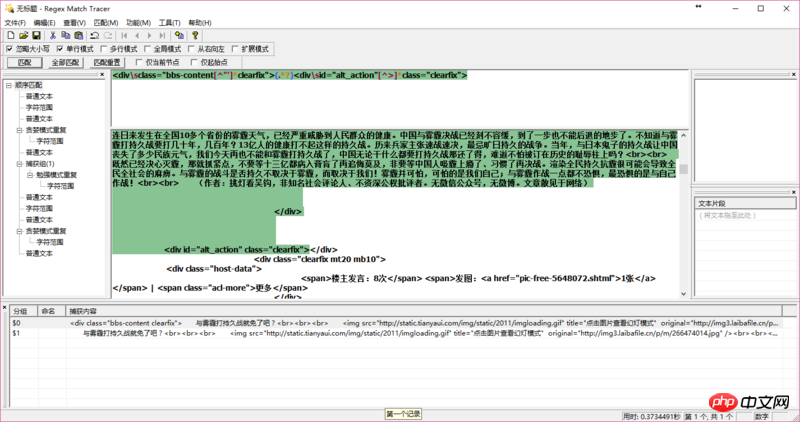This screenshot has width=800, height=422.
Task: Click the toolbar icon left of the question mark
Action: [179, 35]
